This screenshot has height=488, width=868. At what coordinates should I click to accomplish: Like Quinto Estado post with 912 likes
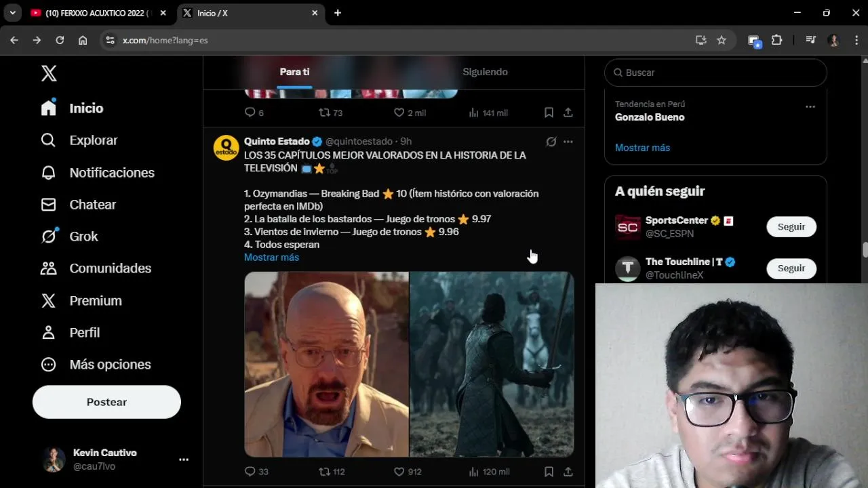399,472
